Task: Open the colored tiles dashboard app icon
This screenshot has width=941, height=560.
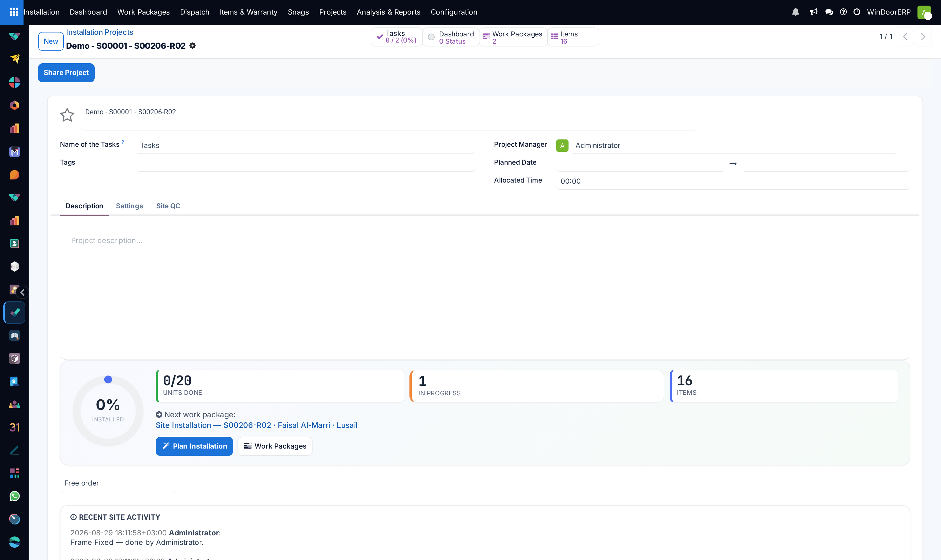Action: (15, 473)
